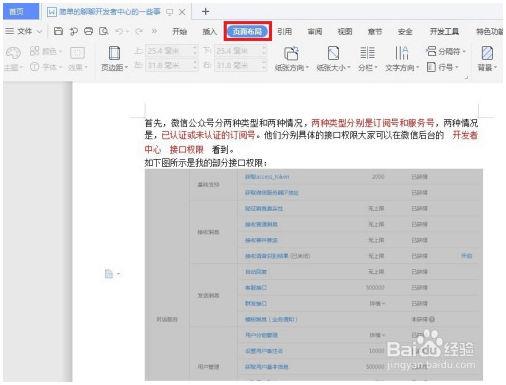Click the columns (分栏) icon
Screen dimensions: 506x385
point(367,53)
